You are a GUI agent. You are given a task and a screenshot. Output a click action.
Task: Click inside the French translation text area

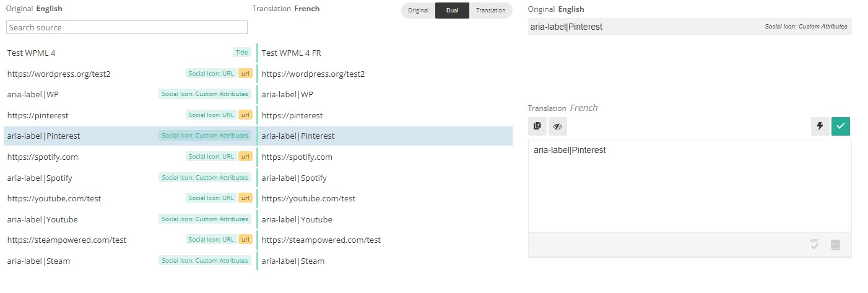pos(690,186)
